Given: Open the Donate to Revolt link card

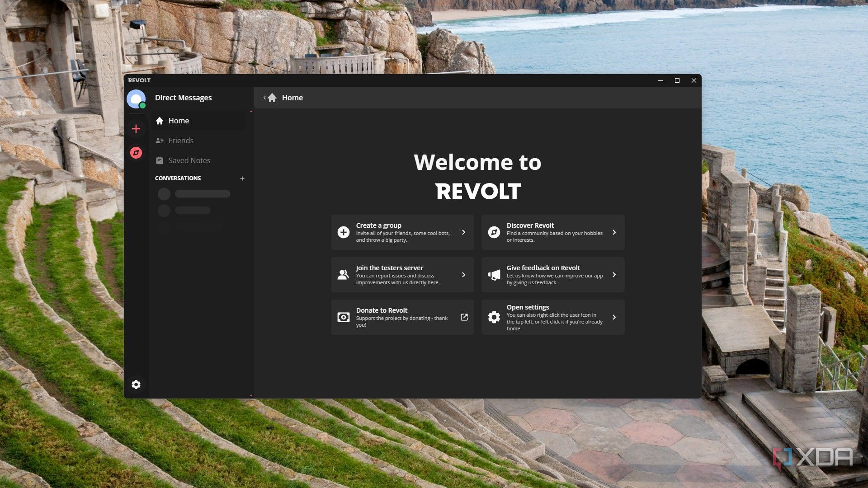Looking at the screenshot, I should [402, 317].
